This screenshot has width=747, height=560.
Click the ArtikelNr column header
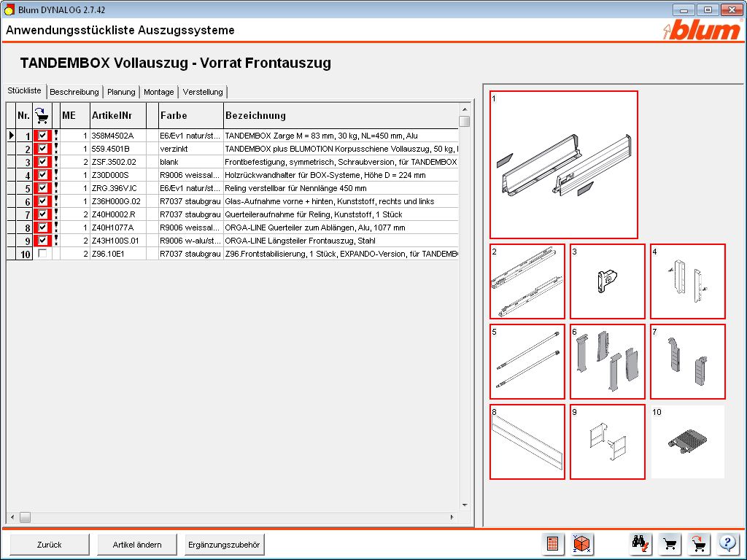point(117,115)
